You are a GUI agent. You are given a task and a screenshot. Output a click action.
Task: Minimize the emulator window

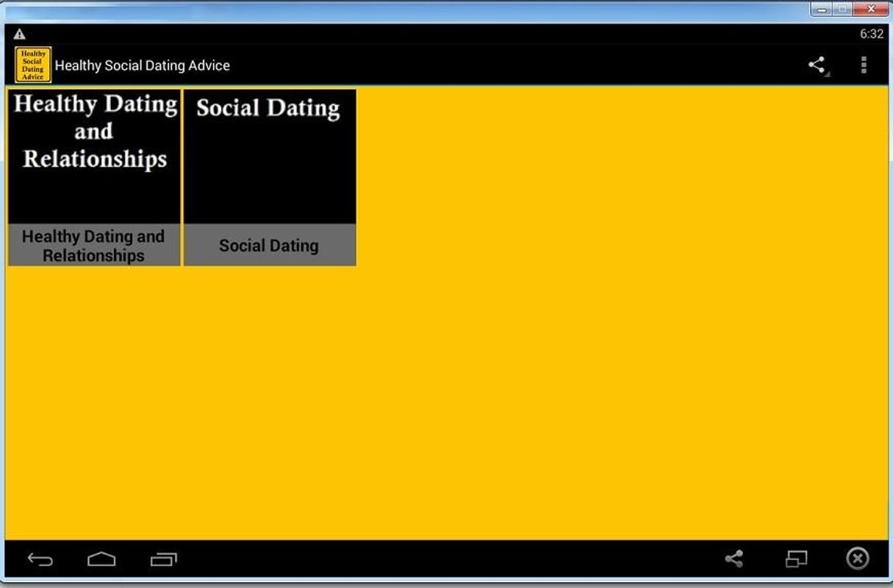[x=822, y=10]
